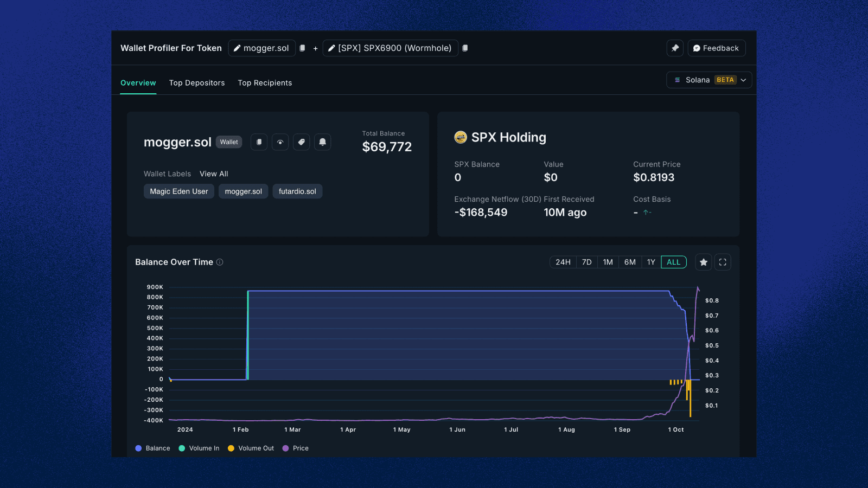Toggle the Balance legend series

[x=152, y=448]
